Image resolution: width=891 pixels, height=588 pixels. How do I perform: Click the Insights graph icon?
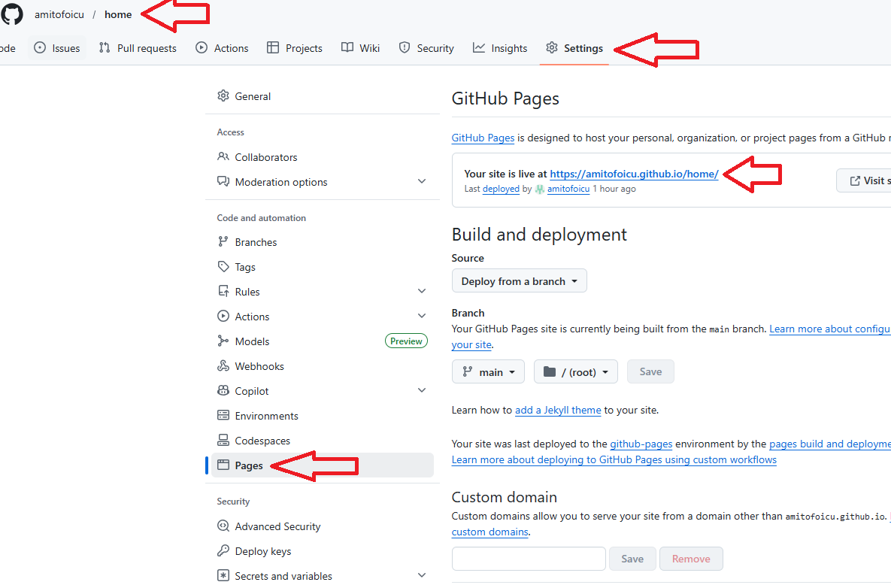(479, 48)
